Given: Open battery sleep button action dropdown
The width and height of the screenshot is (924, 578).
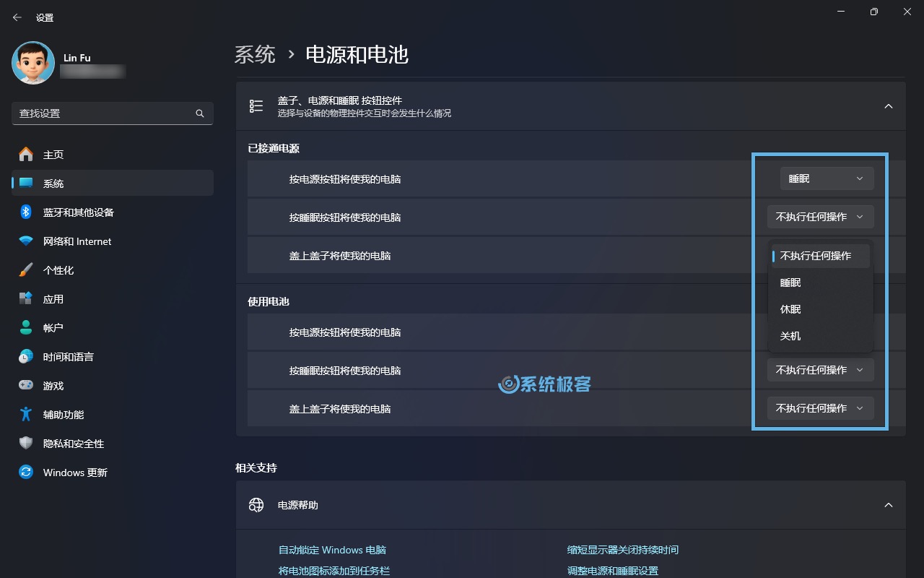Looking at the screenshot, I should 820,370.
